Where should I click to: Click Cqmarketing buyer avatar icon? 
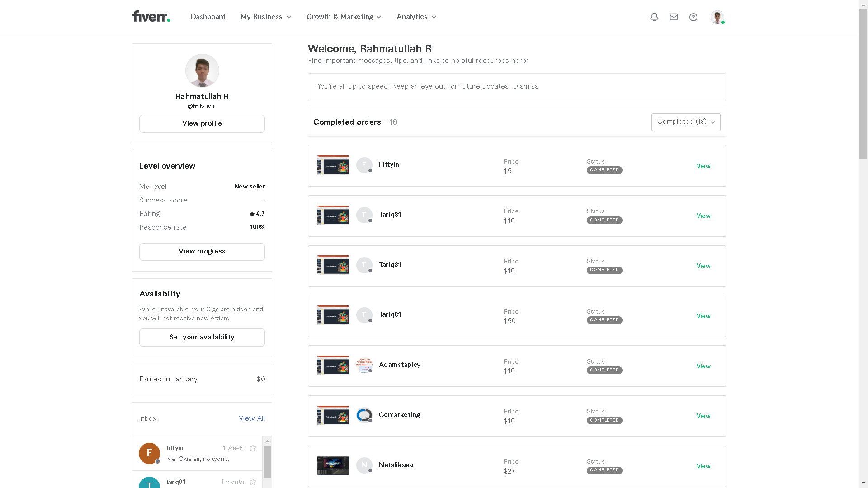coord(364,415)
